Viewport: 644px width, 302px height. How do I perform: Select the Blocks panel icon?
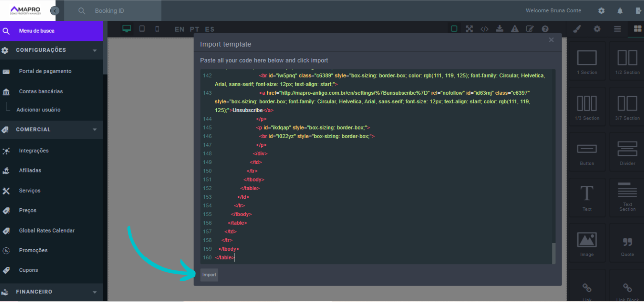click(x=638, y=29)
